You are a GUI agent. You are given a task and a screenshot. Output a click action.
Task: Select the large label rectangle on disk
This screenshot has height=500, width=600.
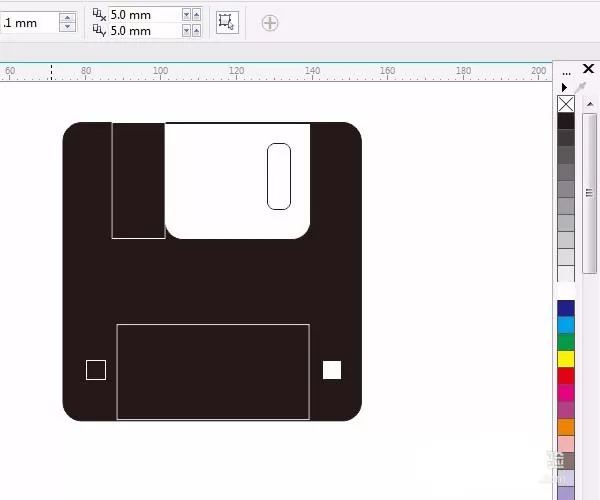click(x=213, y=372)
